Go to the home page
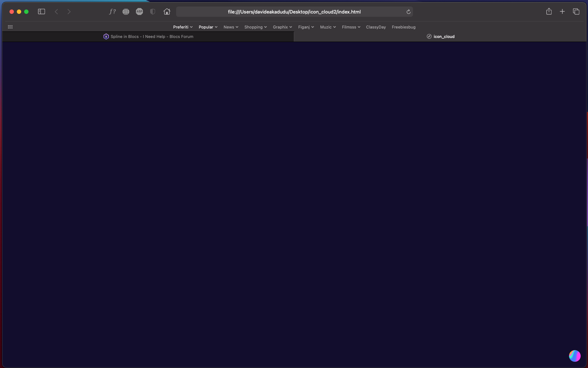The image size is (588, 368). click(x=167, y=12)
